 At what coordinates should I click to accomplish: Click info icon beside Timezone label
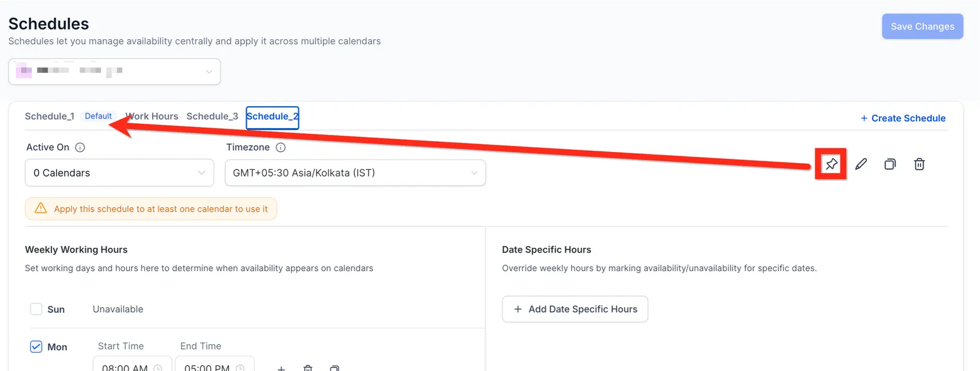[x=281, y=147]
